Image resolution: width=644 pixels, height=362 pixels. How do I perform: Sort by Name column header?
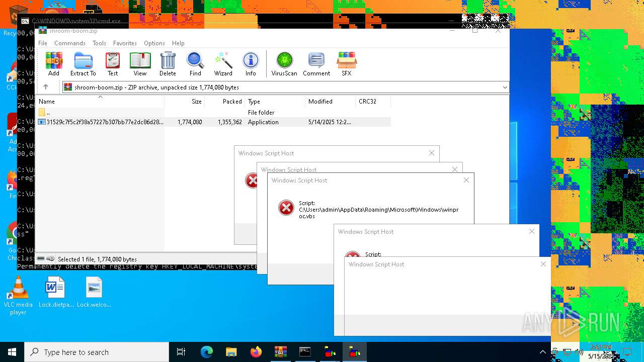100,102
